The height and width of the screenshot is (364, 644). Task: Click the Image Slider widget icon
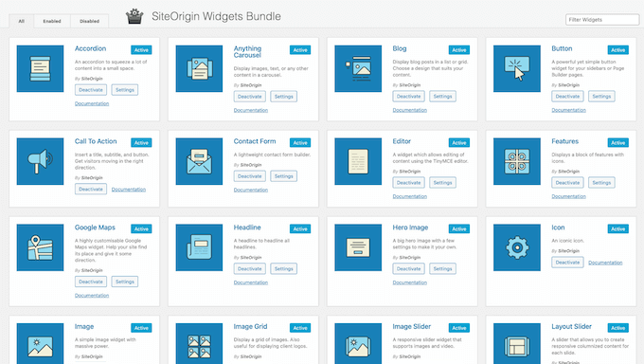(358, 344)
